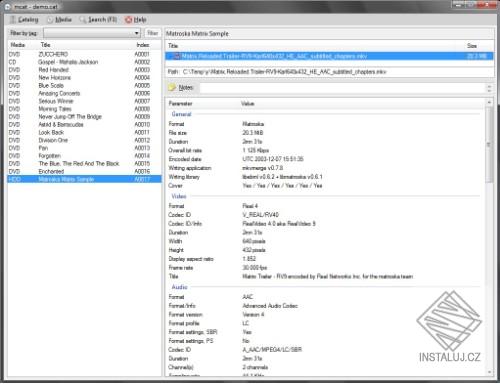500x384 pixels.
Task: Click the Matroska Matrix Sample heading
Action: point(197,34)
